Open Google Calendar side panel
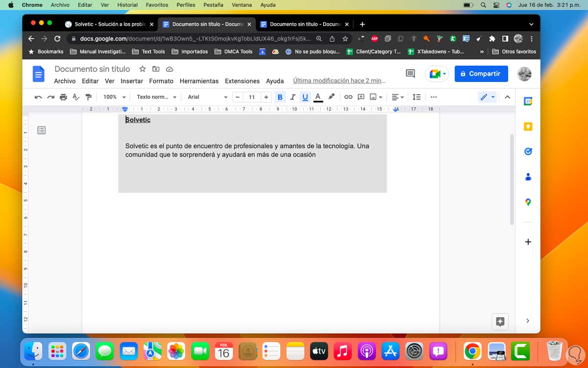This screenshot has height=368, width=588. [528, 101]
